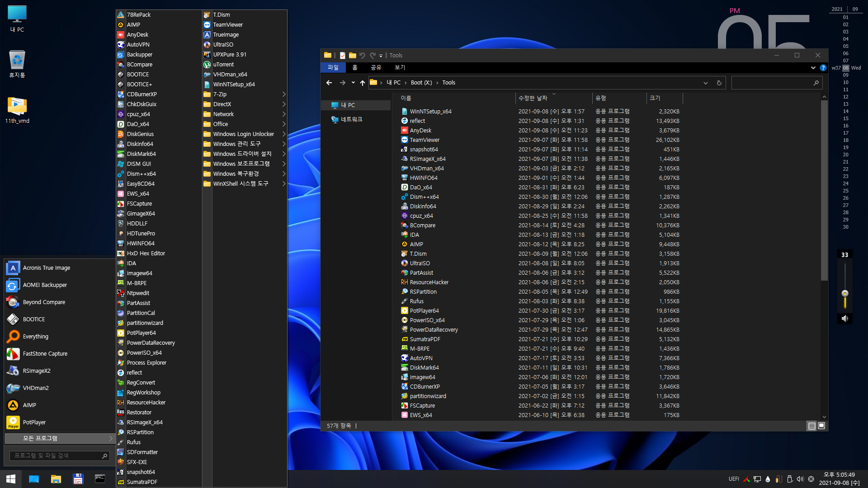
Task: Open Explorer help question mark icon
Action: pos(823,68)
